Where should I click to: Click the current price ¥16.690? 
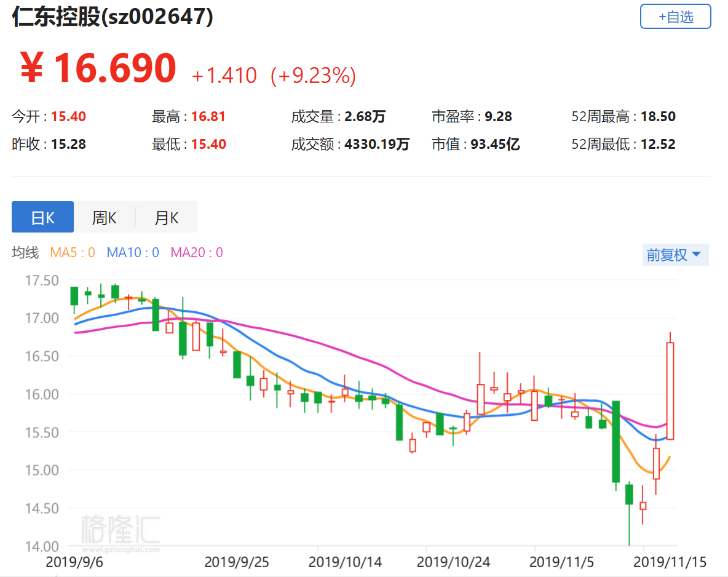(x=98, y=68)
